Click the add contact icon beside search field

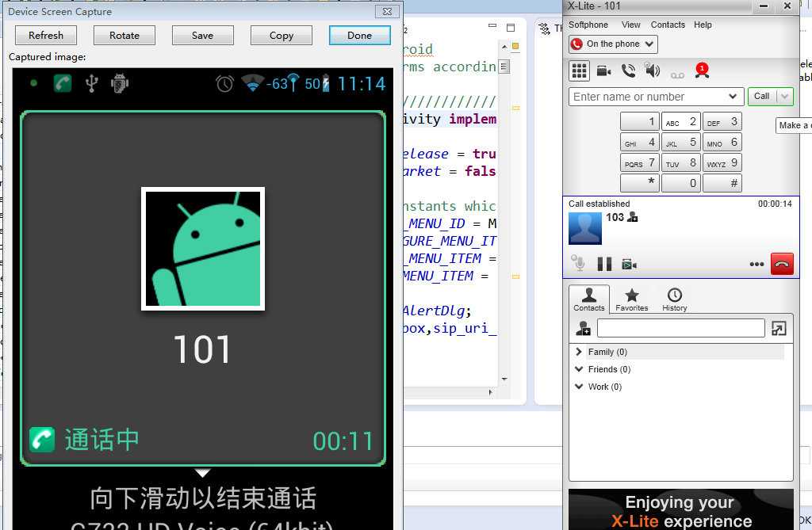583,328
